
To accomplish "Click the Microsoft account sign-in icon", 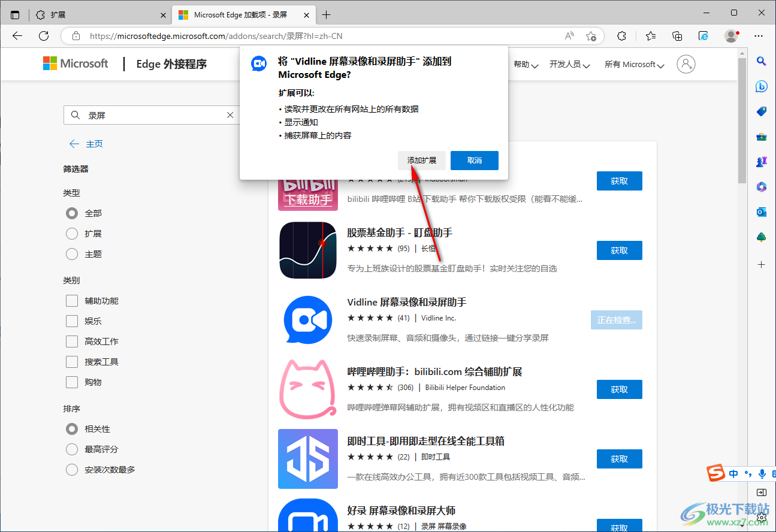I will click(x=686, y=64).
